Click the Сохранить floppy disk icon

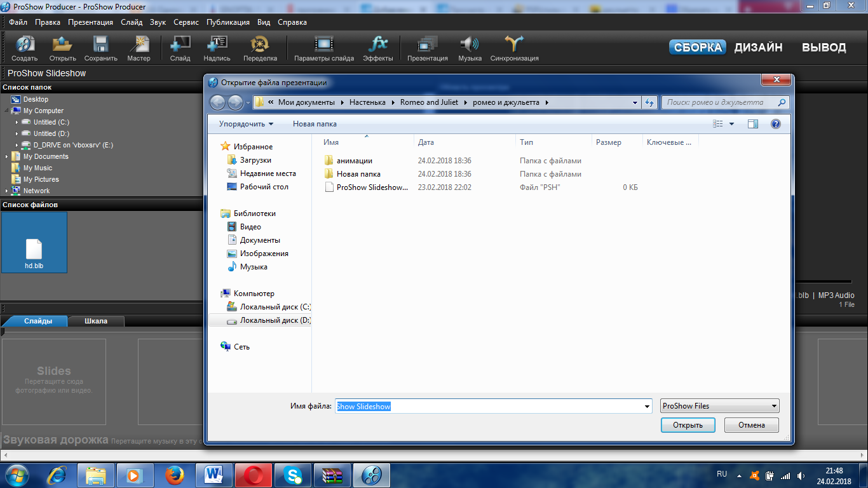100,44
